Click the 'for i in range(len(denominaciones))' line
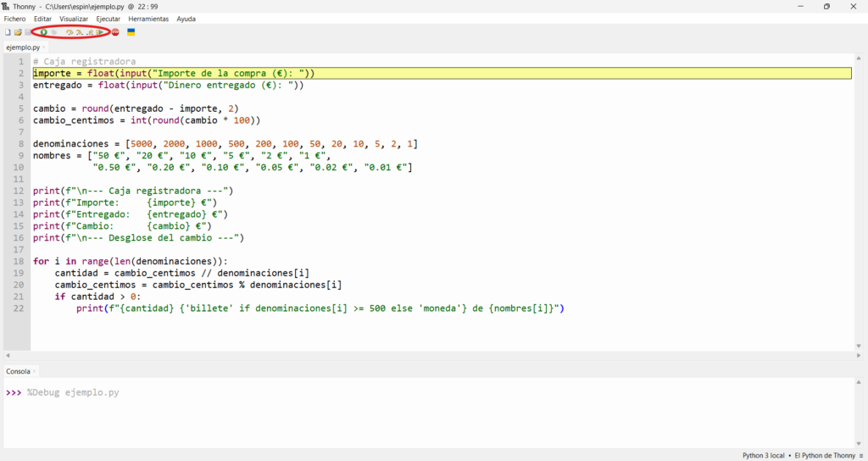868x461 pixels. 130,261
